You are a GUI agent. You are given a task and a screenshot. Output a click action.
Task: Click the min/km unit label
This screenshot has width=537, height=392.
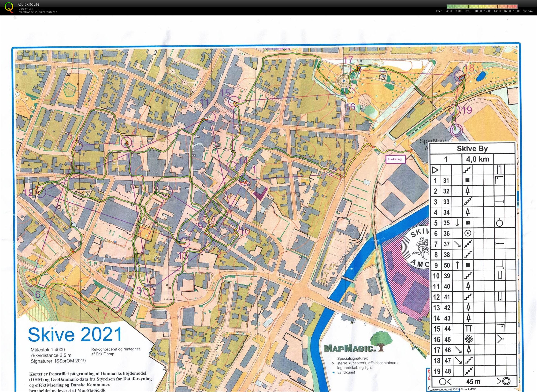(x=527, y=11)
